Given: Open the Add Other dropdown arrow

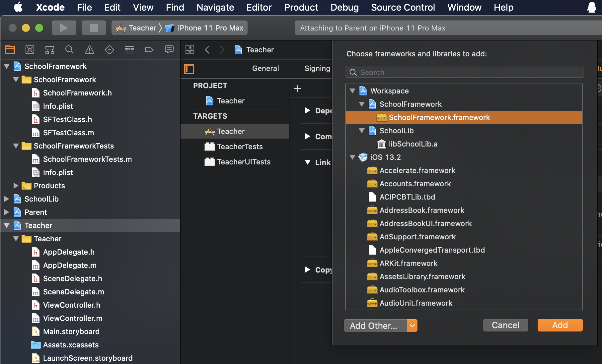Looking at the screenshot, I should (x=412, y=326).
